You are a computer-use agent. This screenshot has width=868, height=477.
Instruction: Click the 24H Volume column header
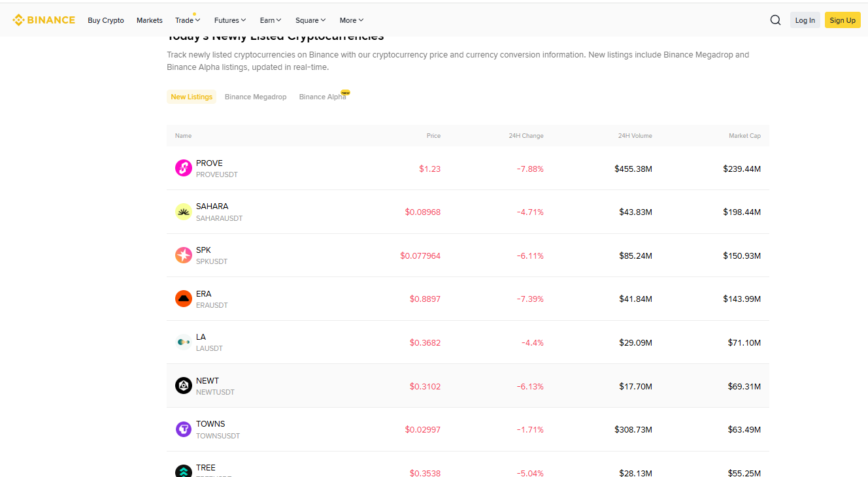pyautogui.click(x=635, y=136)
